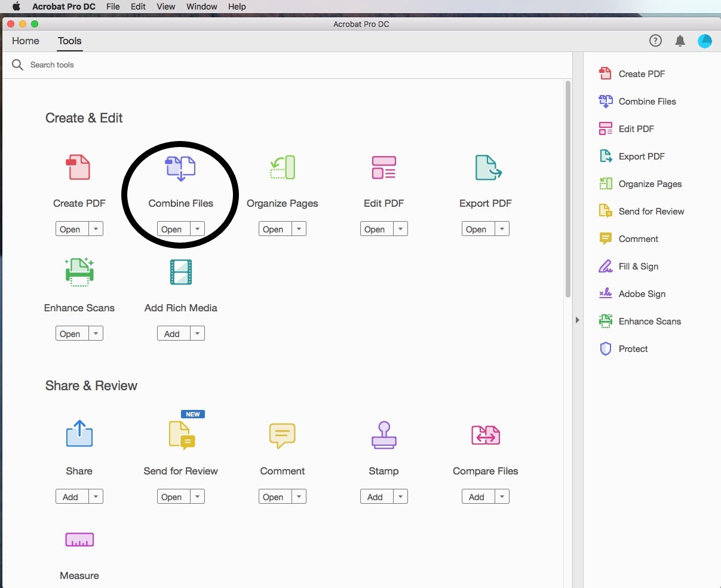Switch to the Home tab
Screen dimensions: 721x588
coord(26,41)
